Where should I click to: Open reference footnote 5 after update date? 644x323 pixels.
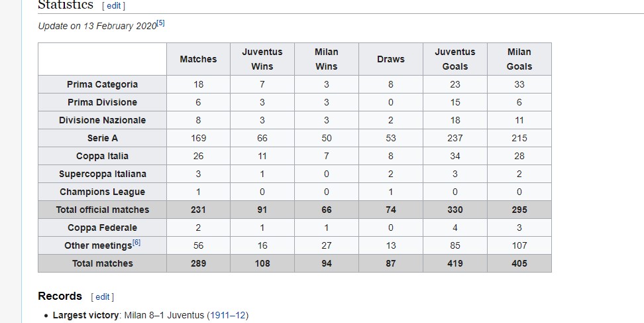pos(160,23)
